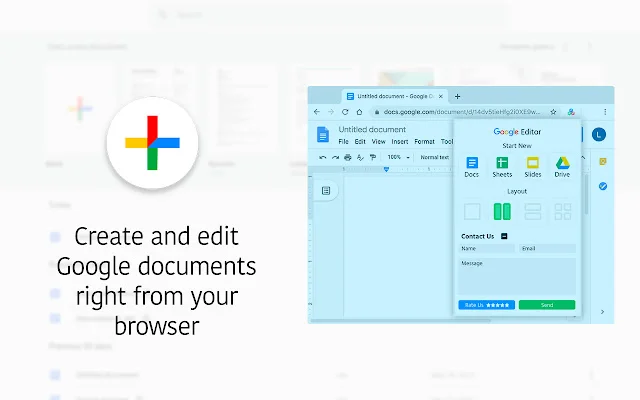Collapse the Contact Us section
The width and height of the screenshot is (640, 400).
click(x=504, y=236)
